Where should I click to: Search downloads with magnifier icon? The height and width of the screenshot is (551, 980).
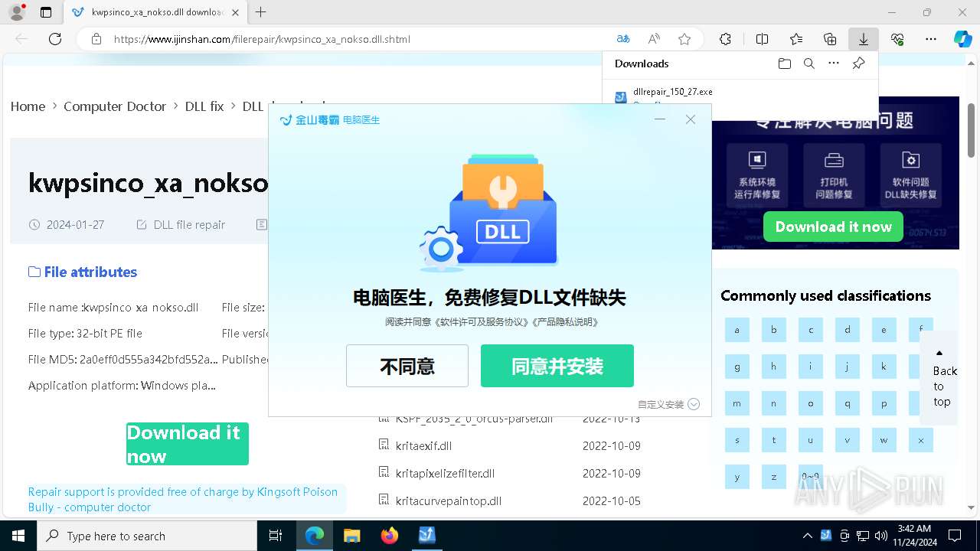tap(809, 64)
